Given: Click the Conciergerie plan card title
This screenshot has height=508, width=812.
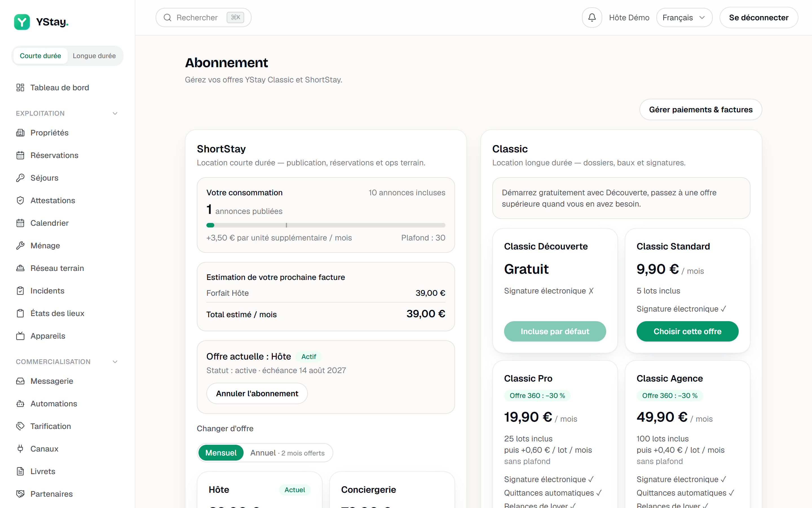Looking at the screenshot, I should click(x=369, y=490).
